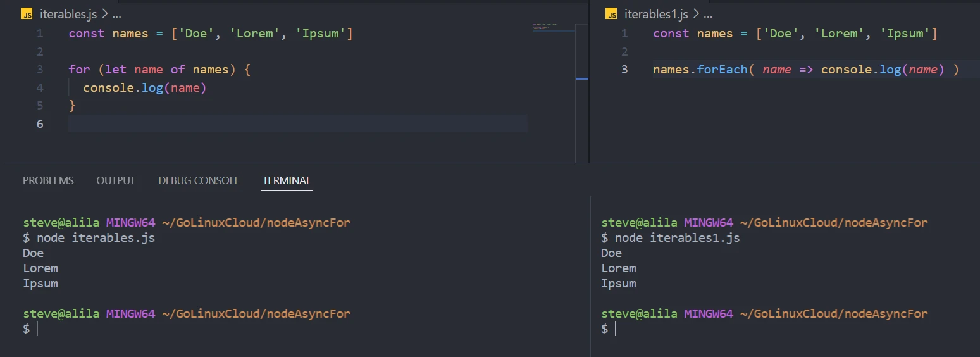Open the OUTPUT panel tab

[x=116, y=180]
